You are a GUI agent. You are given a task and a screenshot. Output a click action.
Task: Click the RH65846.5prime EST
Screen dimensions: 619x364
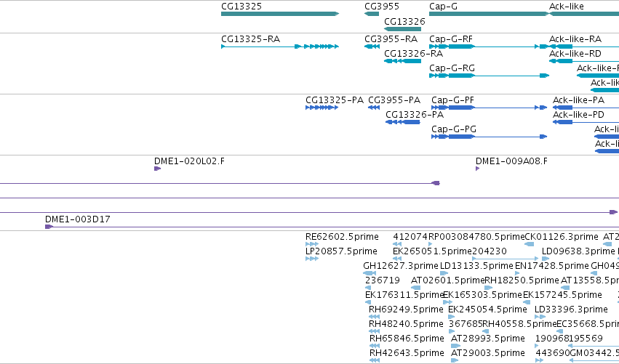click(x=375, y=346)
